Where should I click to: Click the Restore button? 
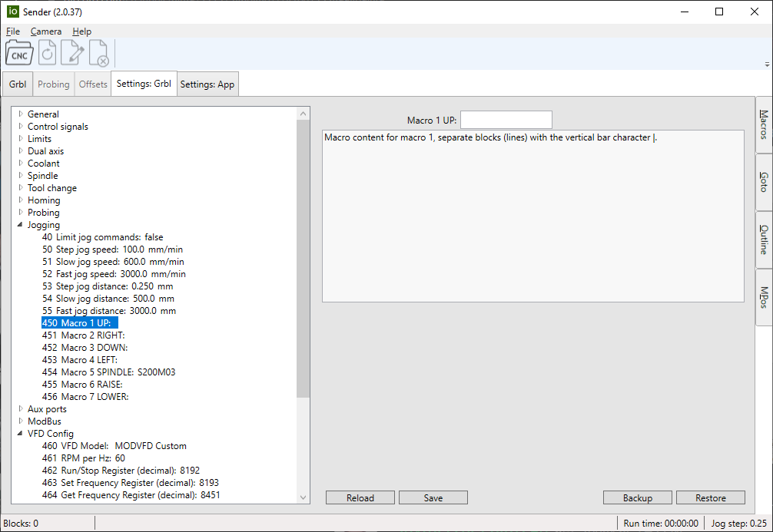coord(711,498)
